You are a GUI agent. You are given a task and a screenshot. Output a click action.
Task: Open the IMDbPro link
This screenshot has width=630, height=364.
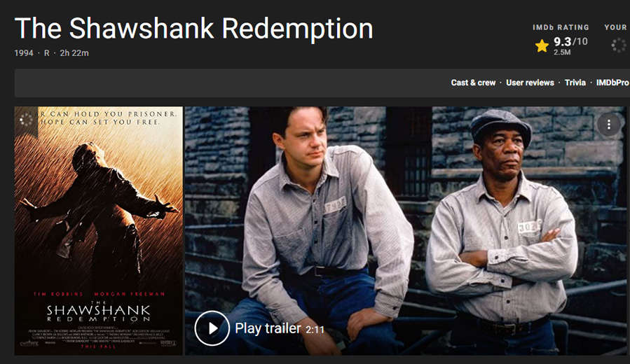coord(612,83)
